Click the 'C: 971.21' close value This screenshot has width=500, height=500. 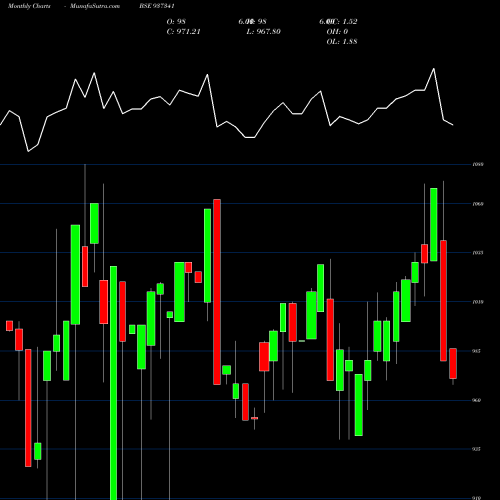[x=183, y=32]
